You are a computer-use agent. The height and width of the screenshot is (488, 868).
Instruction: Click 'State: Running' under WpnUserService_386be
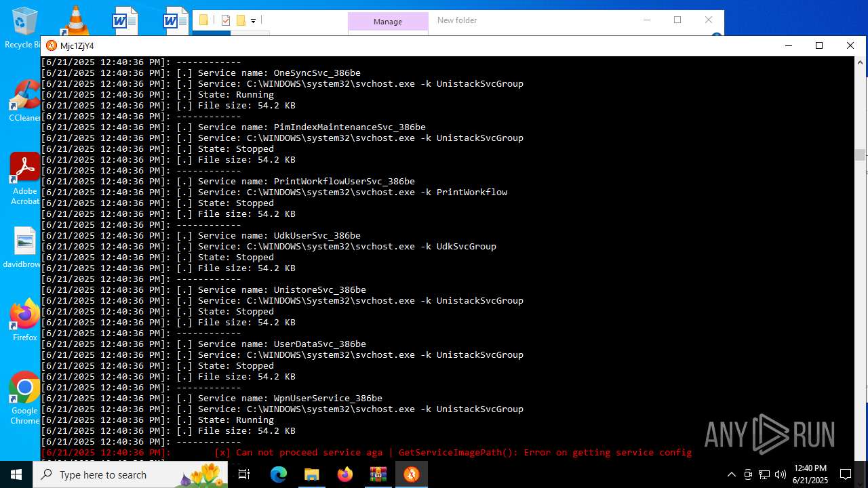point(236,420)
